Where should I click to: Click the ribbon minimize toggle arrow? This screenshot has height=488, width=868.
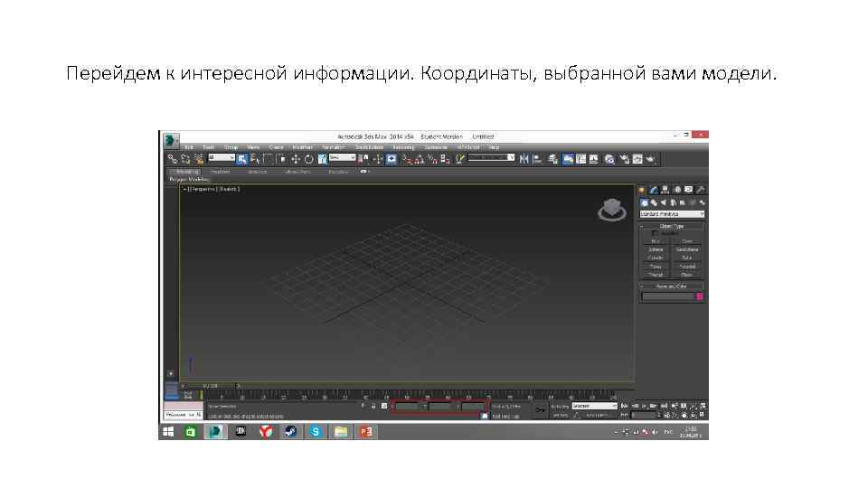(363, 172)
